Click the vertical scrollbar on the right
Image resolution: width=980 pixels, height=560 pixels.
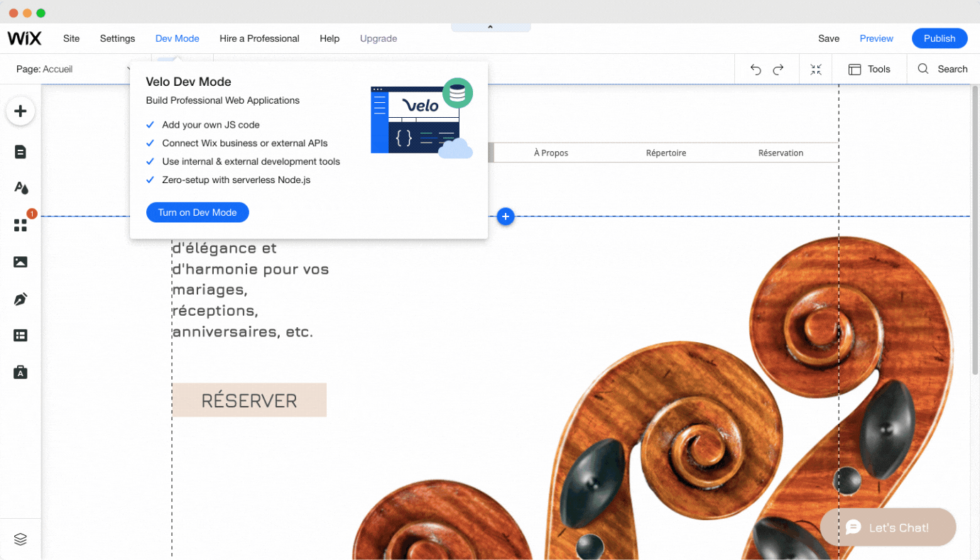click(x=975, y=231)
